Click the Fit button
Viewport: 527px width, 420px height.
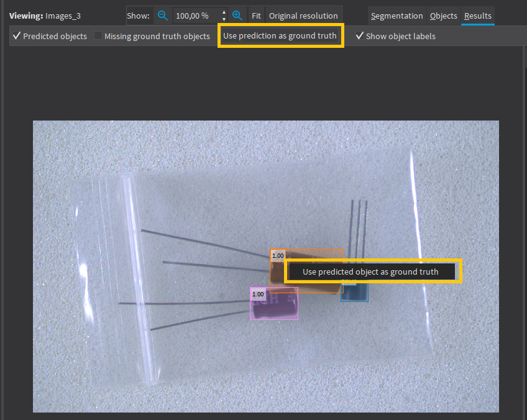[256, 16]
